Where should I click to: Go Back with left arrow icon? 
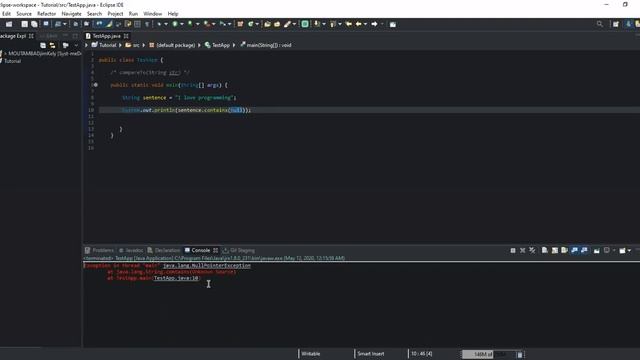358,24
